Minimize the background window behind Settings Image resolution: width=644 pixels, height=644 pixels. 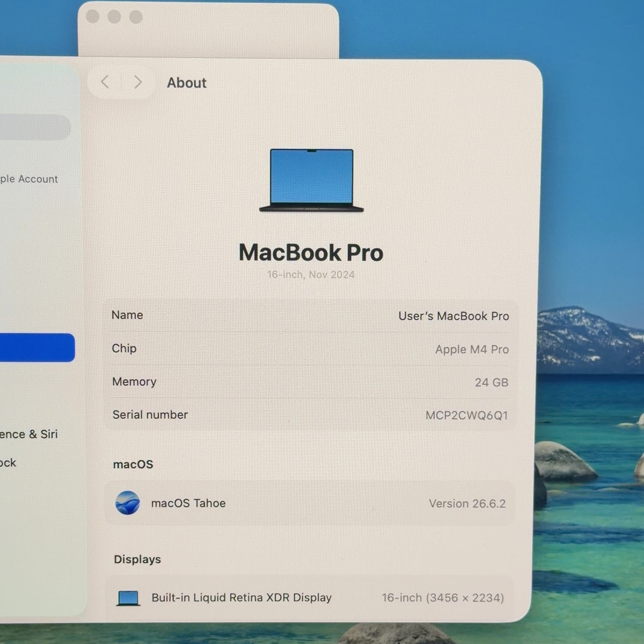(114, 17)
